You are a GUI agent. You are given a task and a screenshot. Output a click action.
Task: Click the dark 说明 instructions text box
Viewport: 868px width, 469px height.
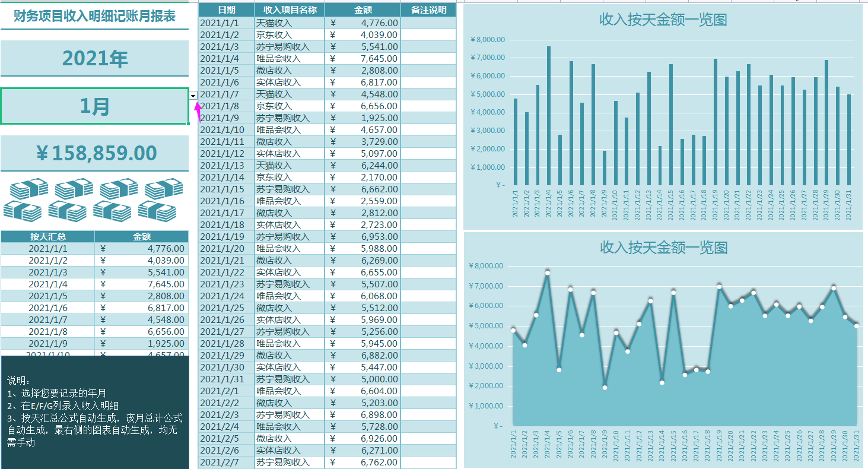95,412
